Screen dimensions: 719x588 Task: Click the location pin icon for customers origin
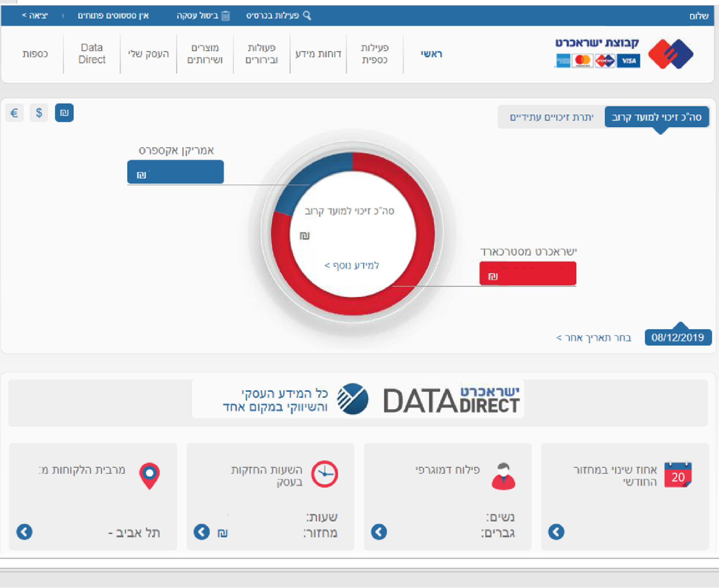[149, 476]
